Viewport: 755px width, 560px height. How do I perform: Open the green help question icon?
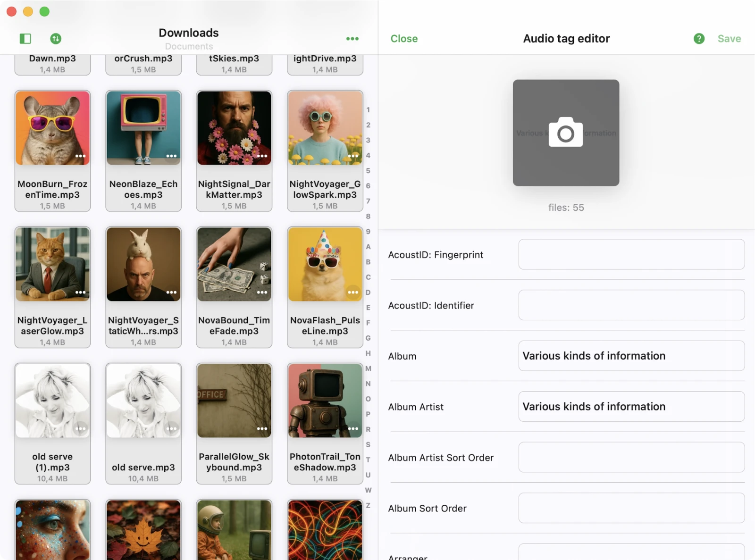(699, 39)
